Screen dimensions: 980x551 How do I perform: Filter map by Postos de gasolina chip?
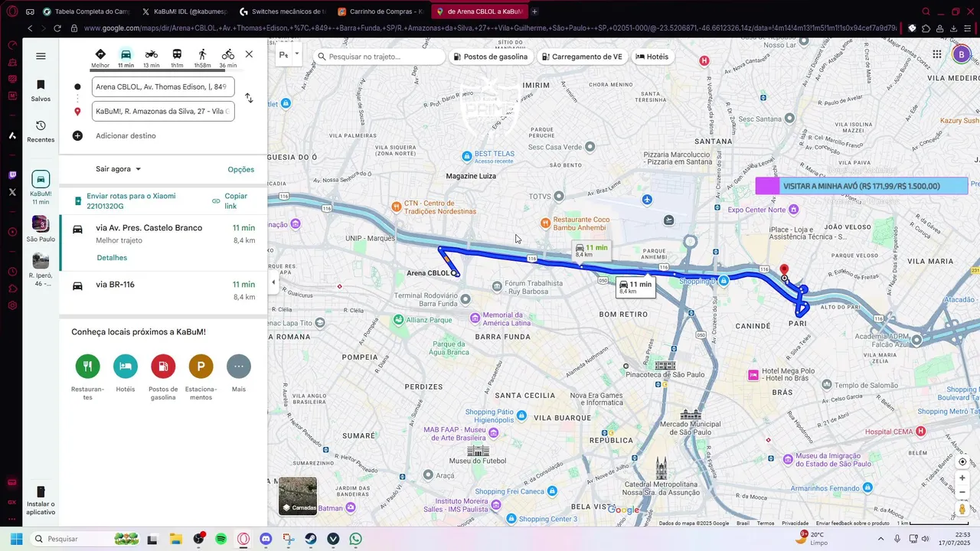(490, 57)
